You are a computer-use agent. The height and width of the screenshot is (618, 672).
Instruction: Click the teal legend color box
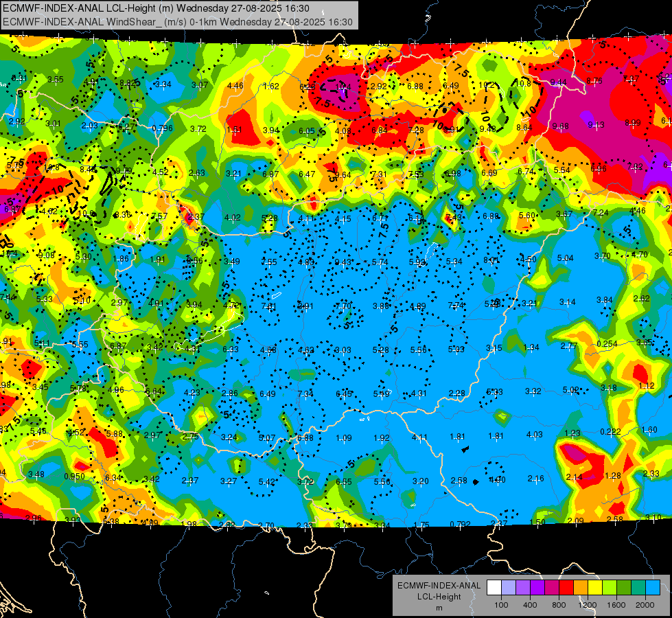pos(638,587)
